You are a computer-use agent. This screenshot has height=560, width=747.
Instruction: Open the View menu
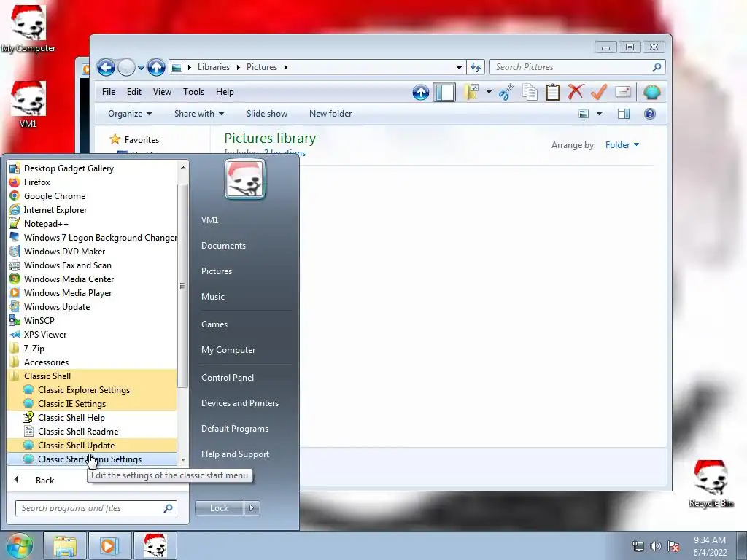click(x=162, y=92)
